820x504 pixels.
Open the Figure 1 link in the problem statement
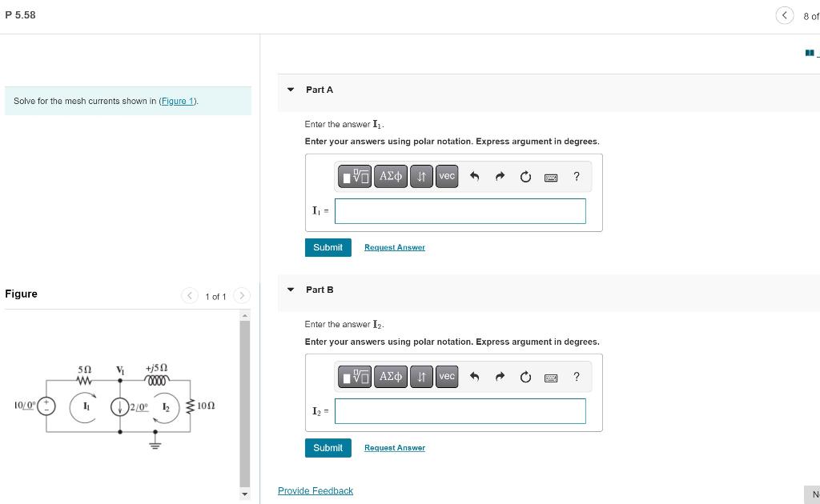point(177,101)
